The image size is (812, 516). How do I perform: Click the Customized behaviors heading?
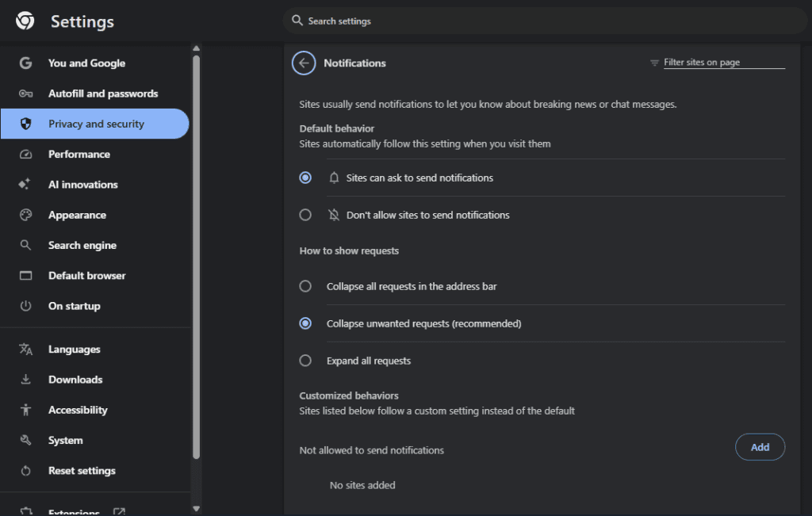pyautogui.click(x=349, y=396)
